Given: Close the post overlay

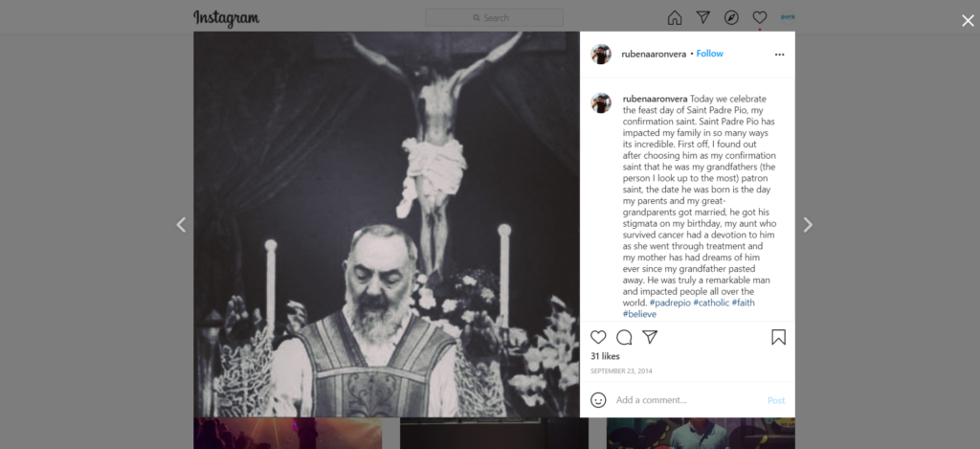Looking at the screenshot, I should point(968,21).
